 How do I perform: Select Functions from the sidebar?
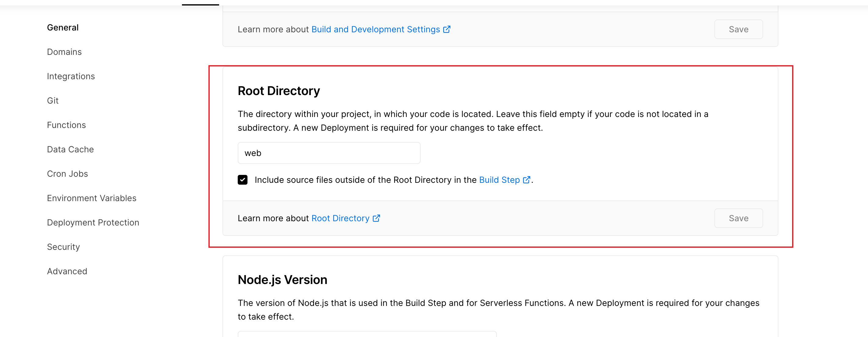(66, 125)
